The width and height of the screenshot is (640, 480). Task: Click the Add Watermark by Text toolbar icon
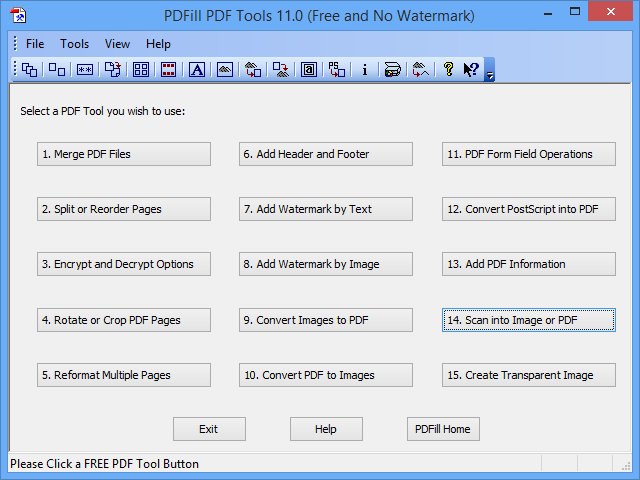[197, 70]
